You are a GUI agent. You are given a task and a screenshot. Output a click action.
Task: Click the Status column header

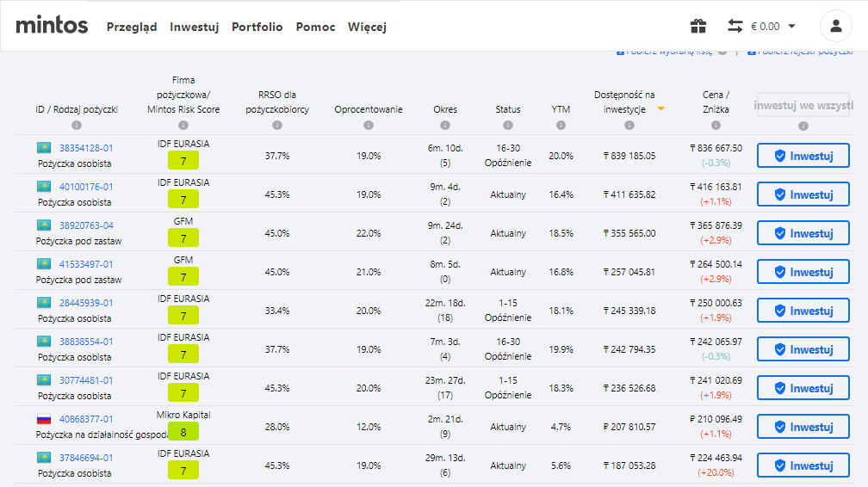[x=508, y=109]
